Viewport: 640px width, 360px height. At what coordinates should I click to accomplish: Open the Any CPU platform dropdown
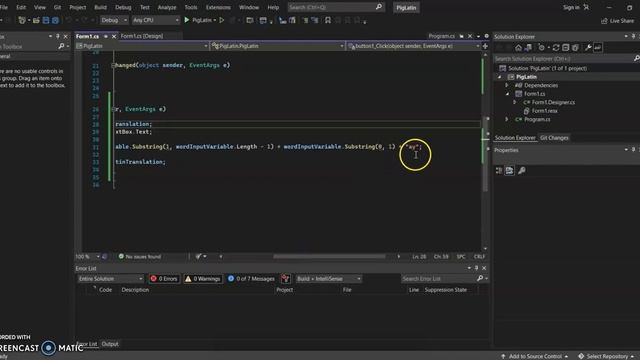(x=156, y=20)
